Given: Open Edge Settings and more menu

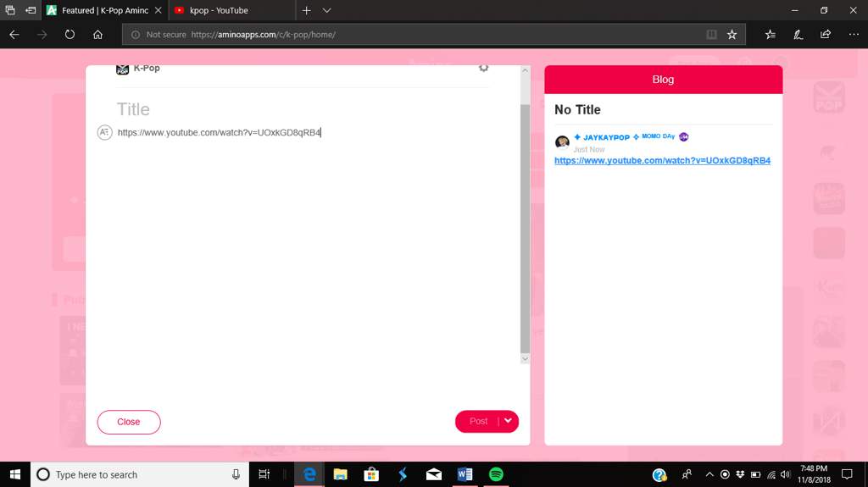Looking at the screenshot, I should (853, 35).
